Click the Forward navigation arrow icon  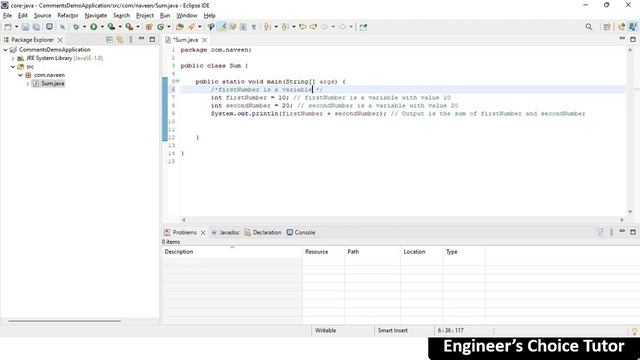(x=342, y=27)
